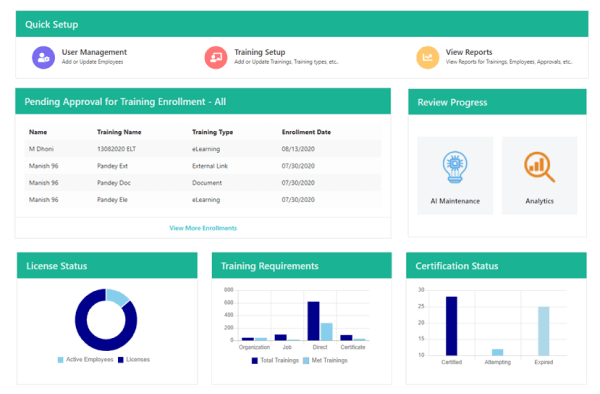600x394 pixels.
Task: Select the Pandey Ext training cell
Action: 112,166
